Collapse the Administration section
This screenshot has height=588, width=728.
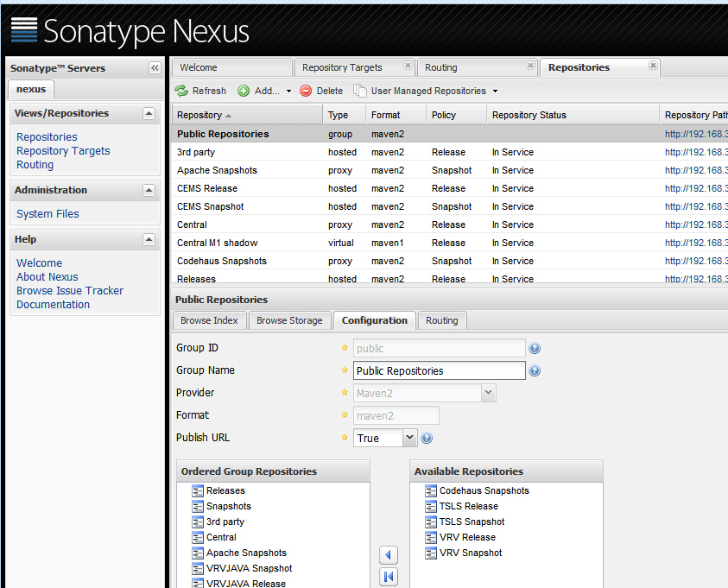click(x=149, y=190)
